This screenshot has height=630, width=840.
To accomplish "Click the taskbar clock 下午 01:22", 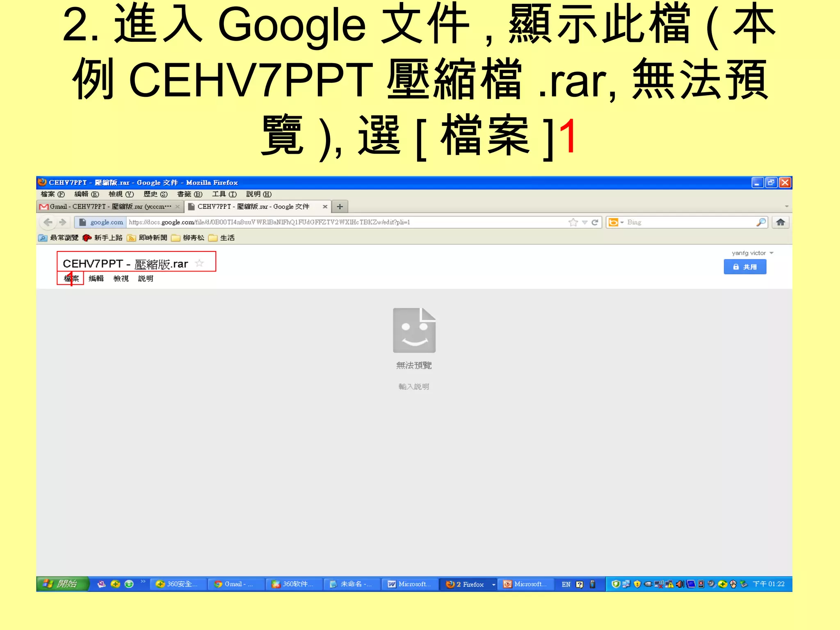I will click(x=769, y=584).
